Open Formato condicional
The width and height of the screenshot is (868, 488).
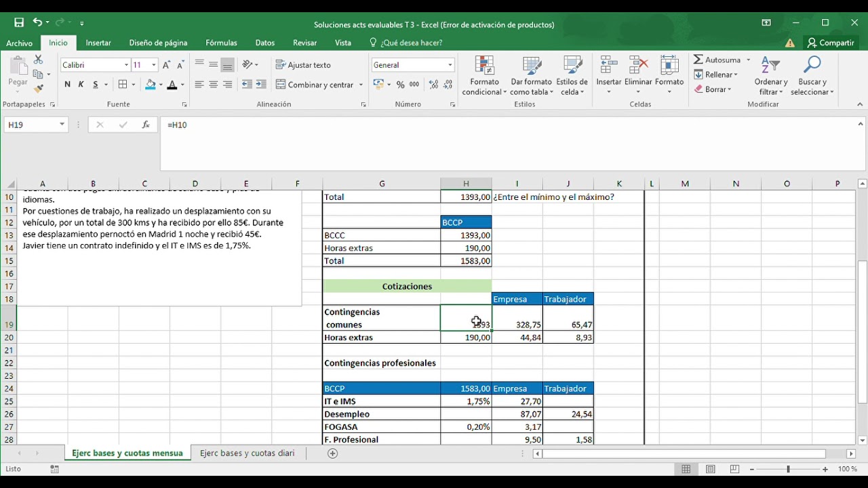pos(484,75)
